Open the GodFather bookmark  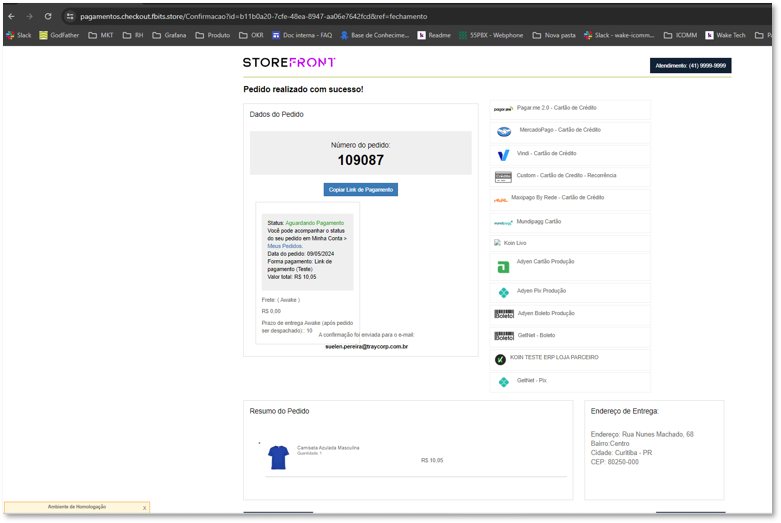click(x=59, y=35)
